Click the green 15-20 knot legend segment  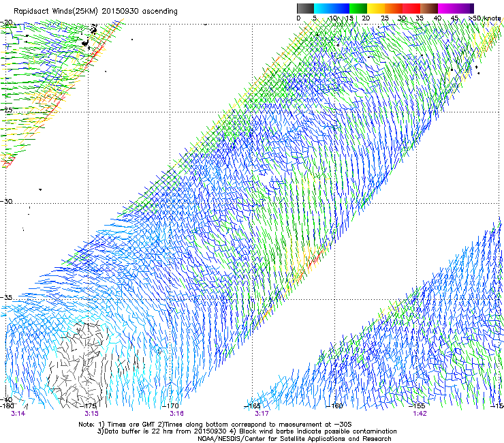[x=358, y=8]
